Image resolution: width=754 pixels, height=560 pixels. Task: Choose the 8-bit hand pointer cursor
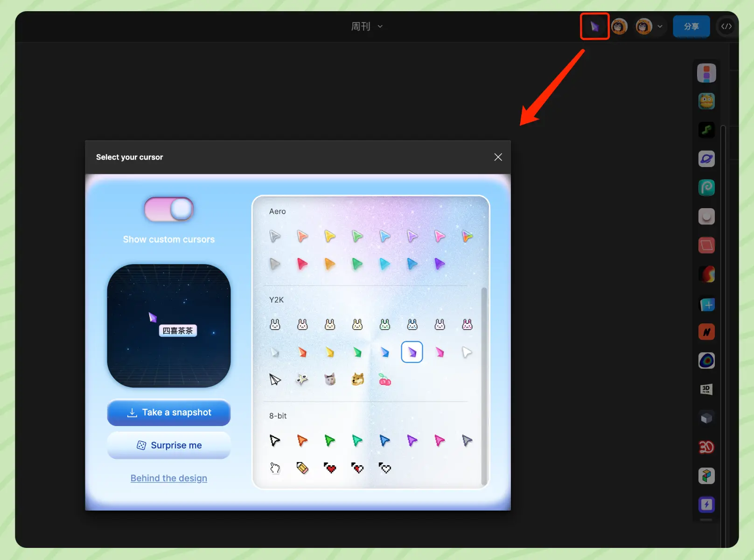(x=275, y=468)
